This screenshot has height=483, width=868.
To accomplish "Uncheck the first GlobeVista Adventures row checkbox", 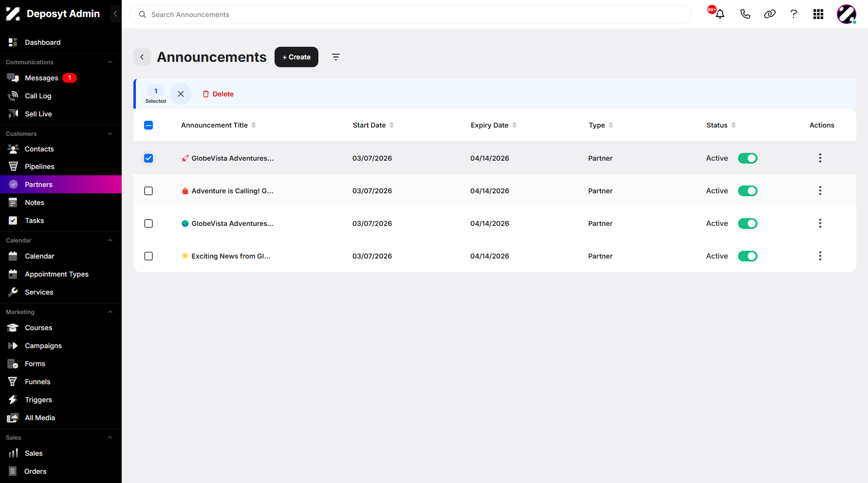I will (x=148, y=158).
